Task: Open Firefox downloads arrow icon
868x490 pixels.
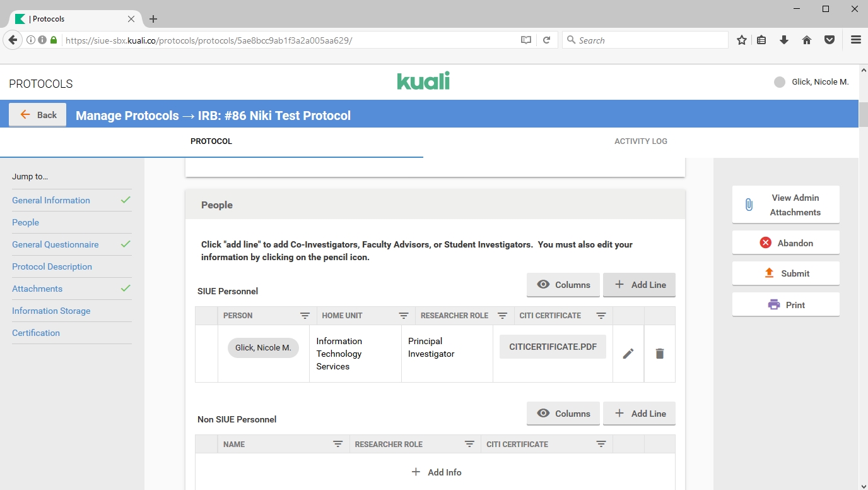Action: point(784,40)
